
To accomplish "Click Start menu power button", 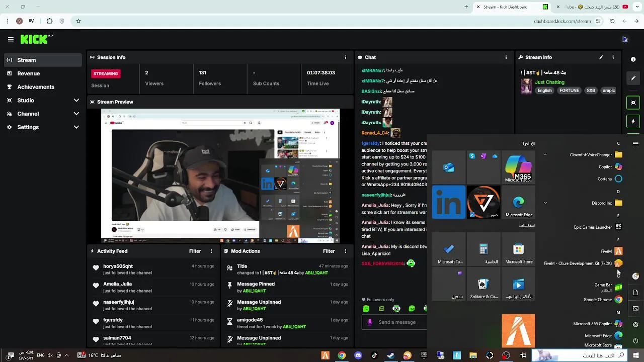I will click(635, 340).
